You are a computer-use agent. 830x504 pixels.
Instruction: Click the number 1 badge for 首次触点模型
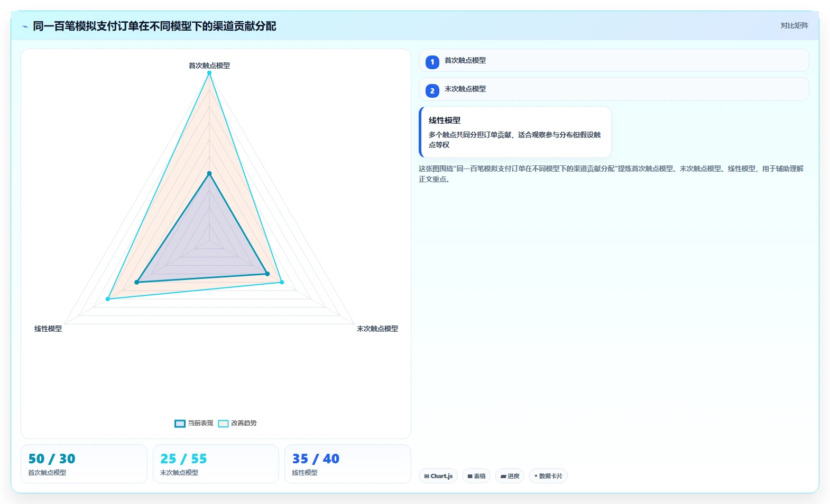coord(432,62)
